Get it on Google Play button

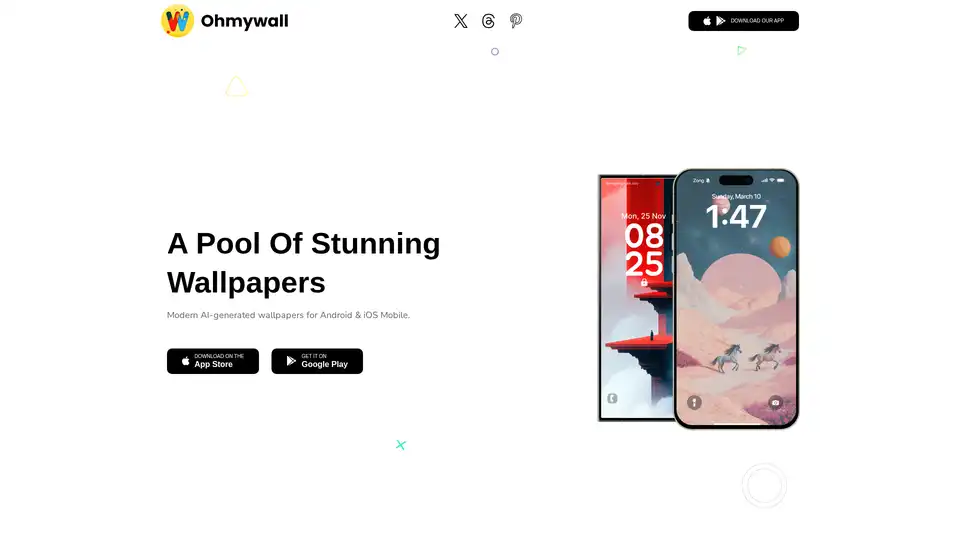tap(317, 361)
